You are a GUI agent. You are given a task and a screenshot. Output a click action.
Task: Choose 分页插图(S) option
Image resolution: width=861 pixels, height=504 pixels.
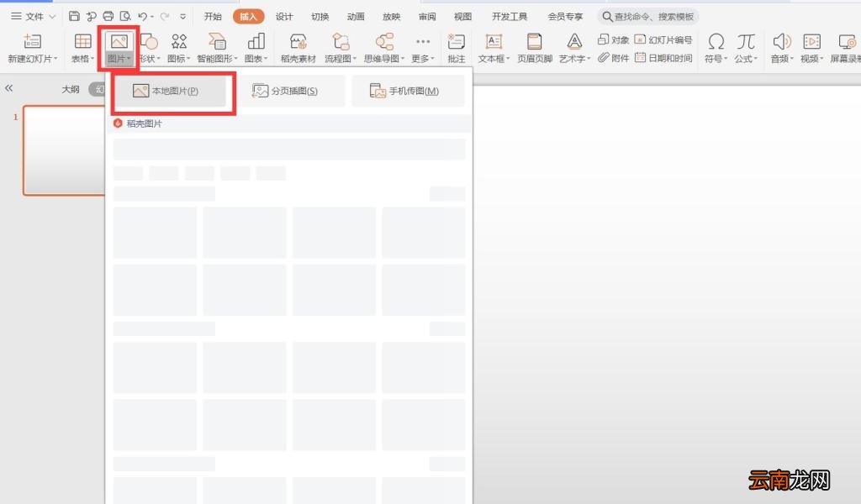[x=289, y=91]
